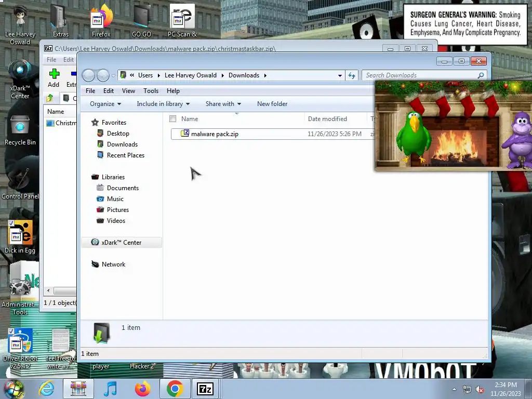This screenshot has height=399, width=532.
Task: Open the Lee Harvey Oswald desktop folder
Action: 20,24
